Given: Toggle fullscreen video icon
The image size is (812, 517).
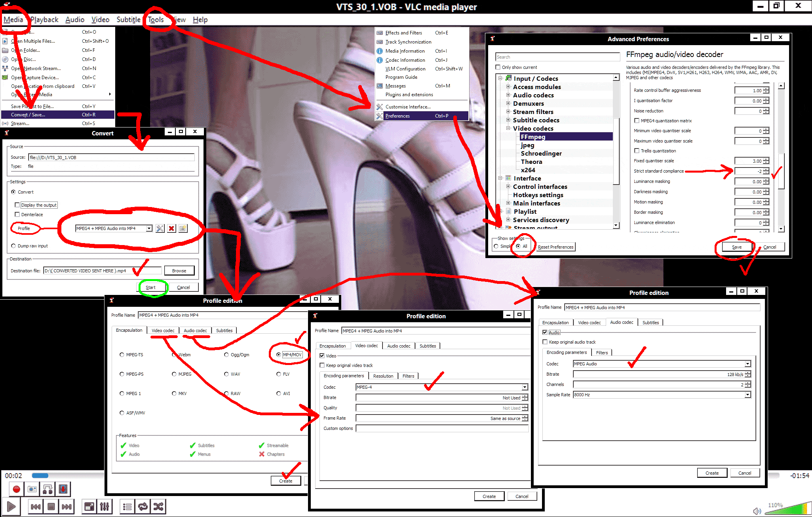Looking at the screenshot, I should tap(89, 506).
